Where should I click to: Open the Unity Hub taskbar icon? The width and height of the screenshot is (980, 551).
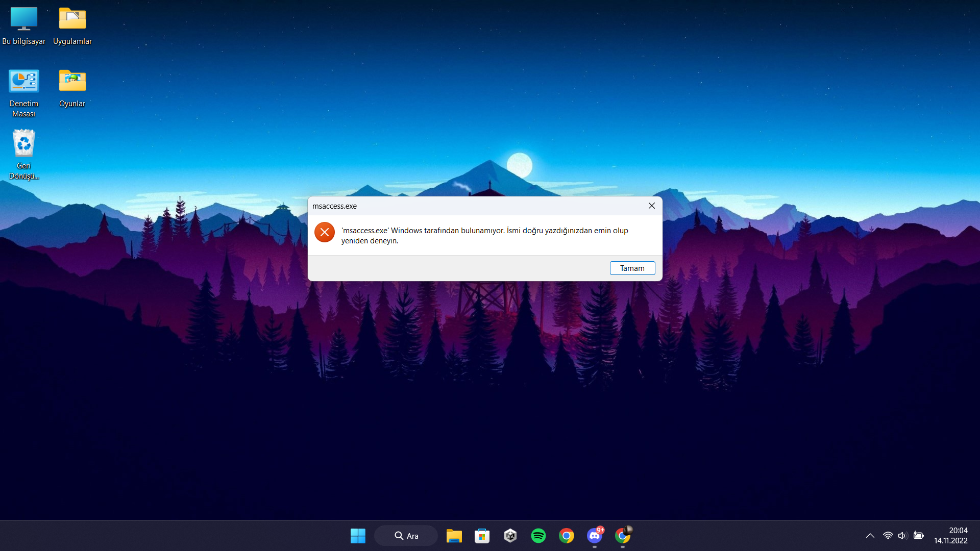pyautogui.click(x=510, y=536)
